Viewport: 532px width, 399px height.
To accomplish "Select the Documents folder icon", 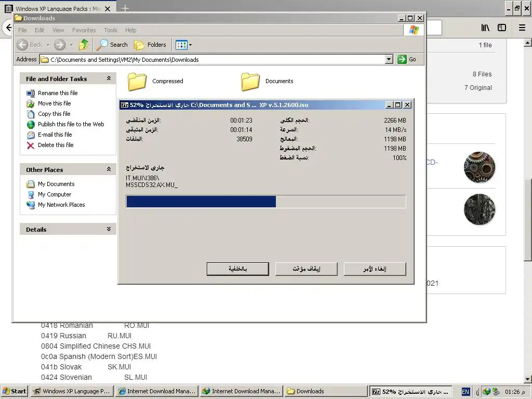I will click(x=250, y=82).
